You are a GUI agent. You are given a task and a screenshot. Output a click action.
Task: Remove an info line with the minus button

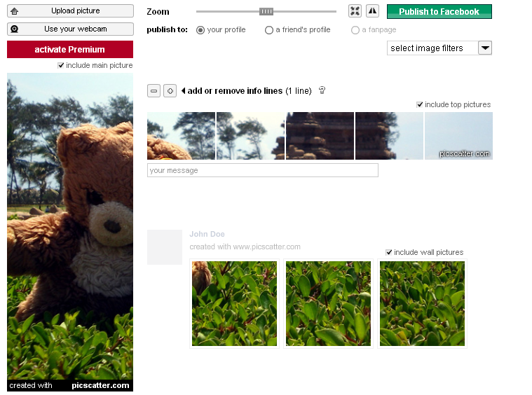(x=154, y=91)
